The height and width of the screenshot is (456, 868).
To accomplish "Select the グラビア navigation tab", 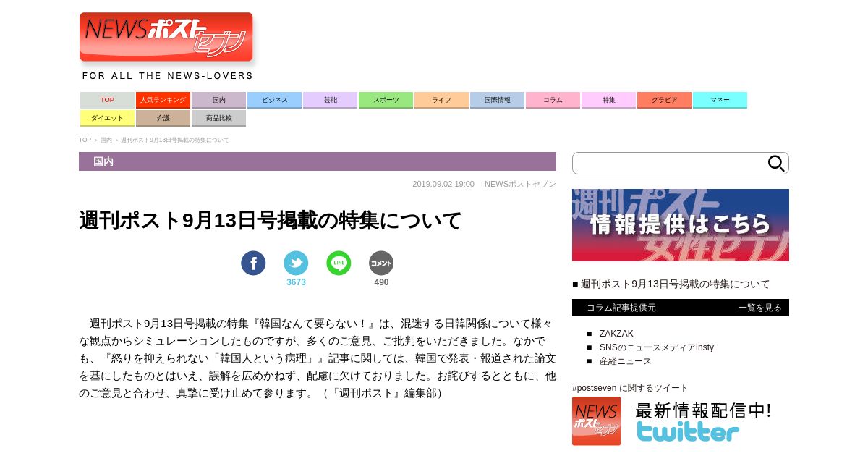I will [664, 100].
